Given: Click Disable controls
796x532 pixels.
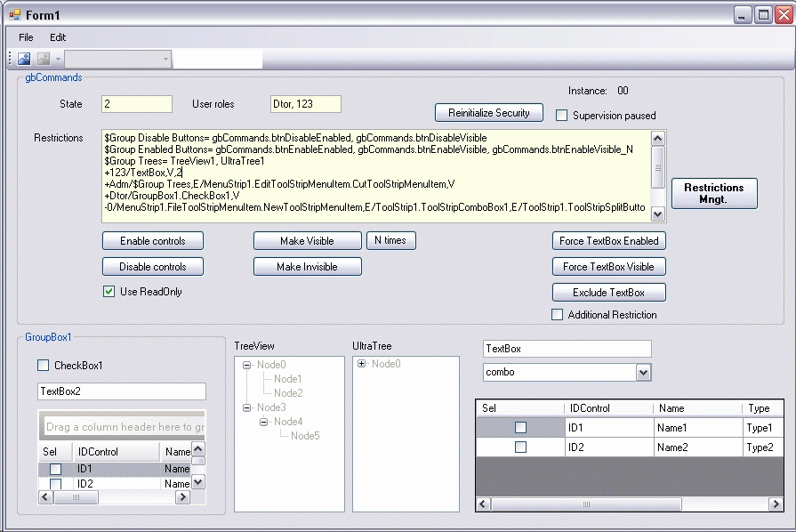Looking at the screenshot, I should tap(153, 267).
